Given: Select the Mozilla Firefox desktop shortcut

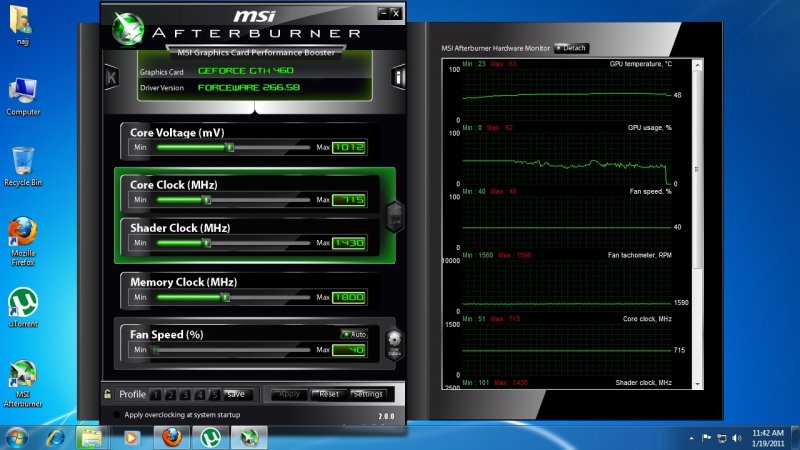Looking at the screenshot, I should tap(23, 241).
